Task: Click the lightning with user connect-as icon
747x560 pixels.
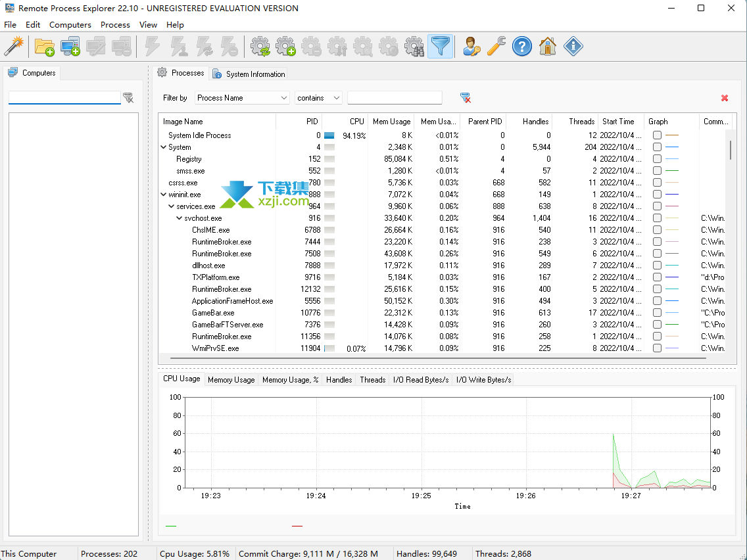Action: (179, 46)
